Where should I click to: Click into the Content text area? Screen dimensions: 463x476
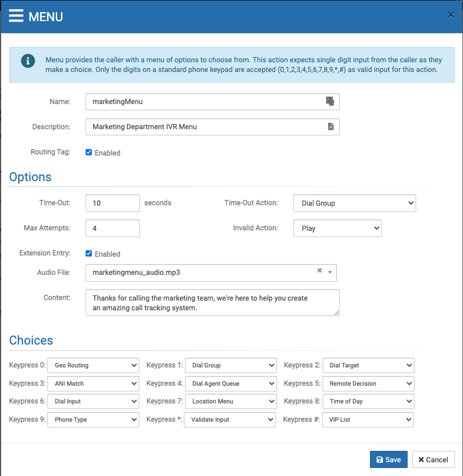(x=212, y=302)
